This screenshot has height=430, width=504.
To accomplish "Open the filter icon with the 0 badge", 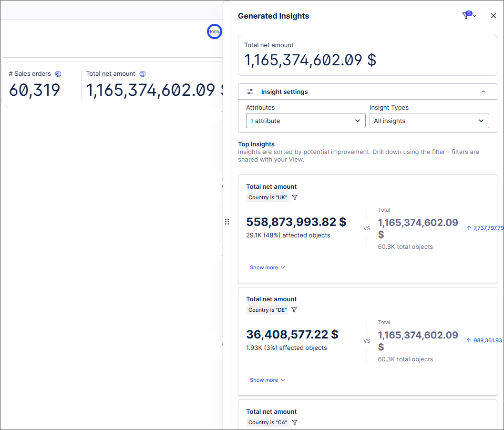I will coord(467,15).
